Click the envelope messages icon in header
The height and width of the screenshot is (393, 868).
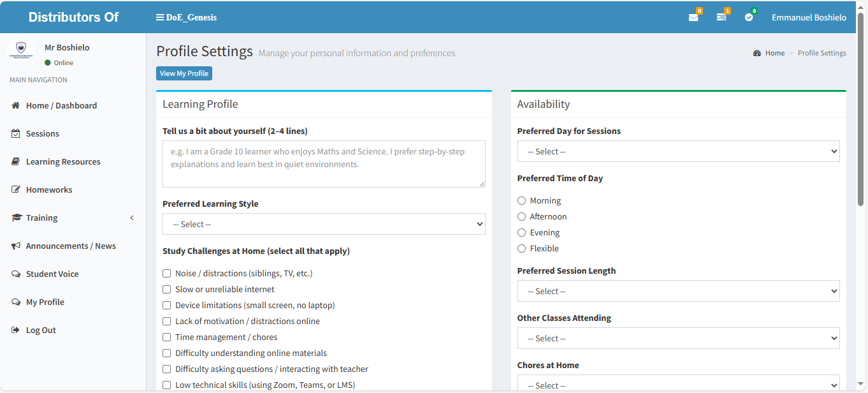coord(693,17)
